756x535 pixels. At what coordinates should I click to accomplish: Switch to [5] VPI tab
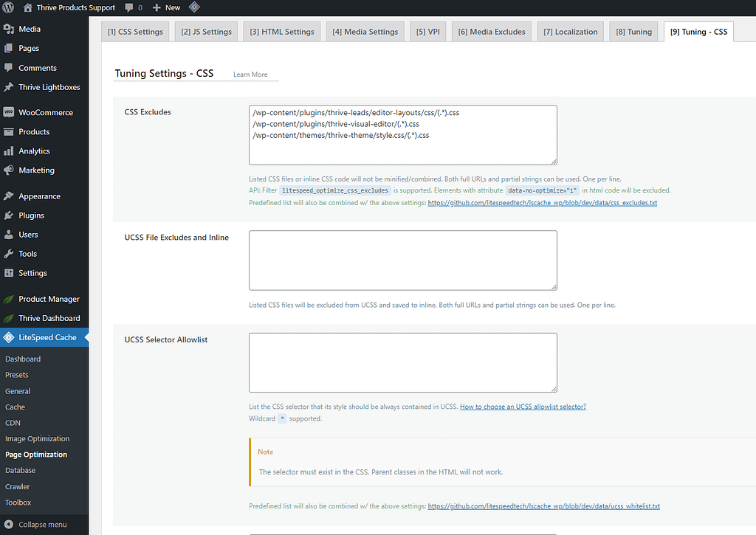coord(428,32)
